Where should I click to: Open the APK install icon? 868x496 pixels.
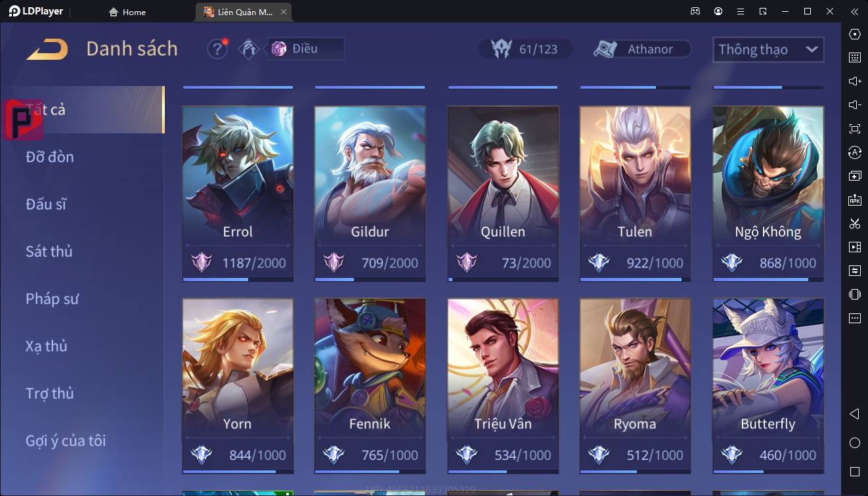(x=854, y=200)
